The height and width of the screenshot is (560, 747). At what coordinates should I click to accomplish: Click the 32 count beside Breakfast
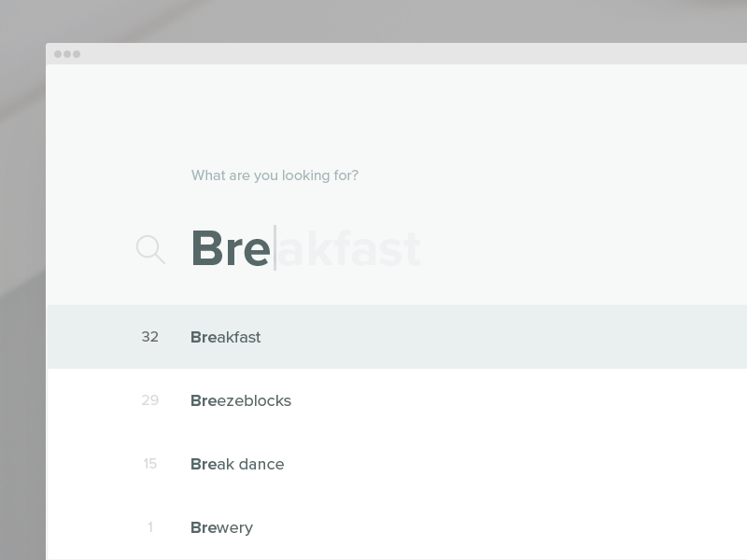point(149,337)
